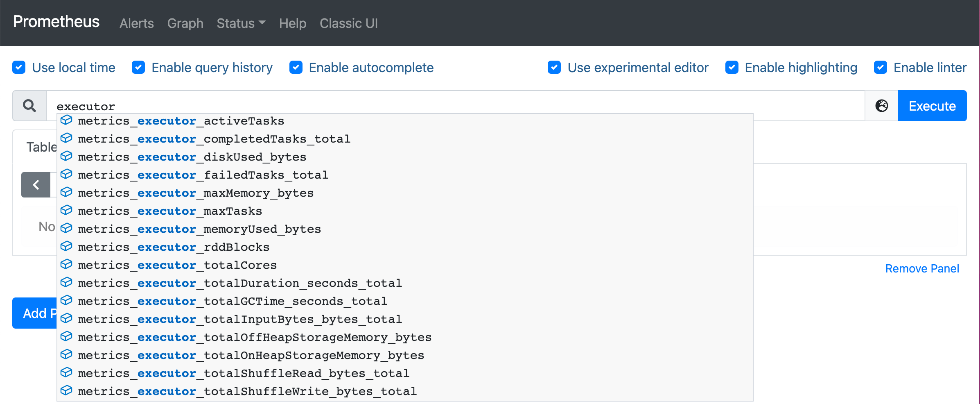The height and width of the screenshot is (404, 980).
Task: Uncheck Enable linter option
Action: [x=881, y=67]
